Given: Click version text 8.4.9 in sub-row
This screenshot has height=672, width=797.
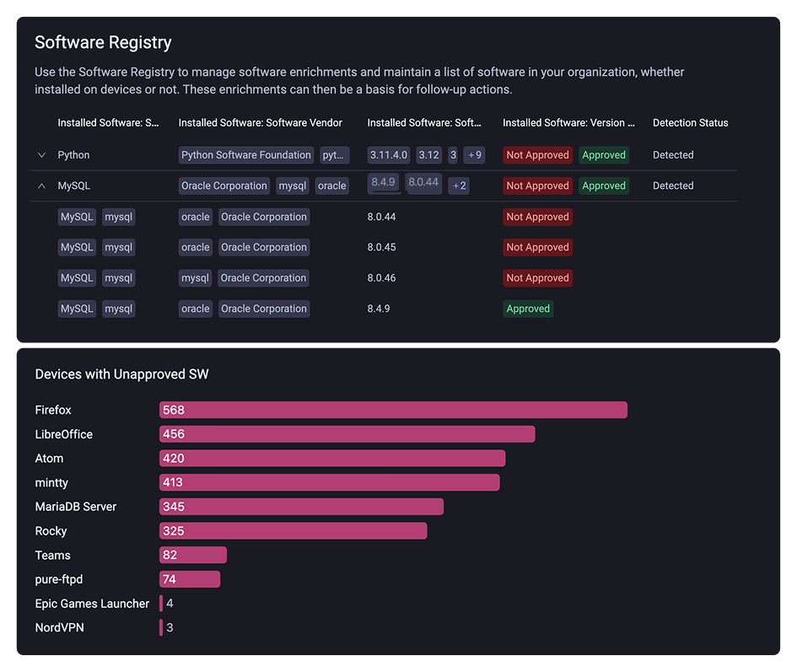Looking at the screenshot, I should pyautogui.click(x=379, y=309).
